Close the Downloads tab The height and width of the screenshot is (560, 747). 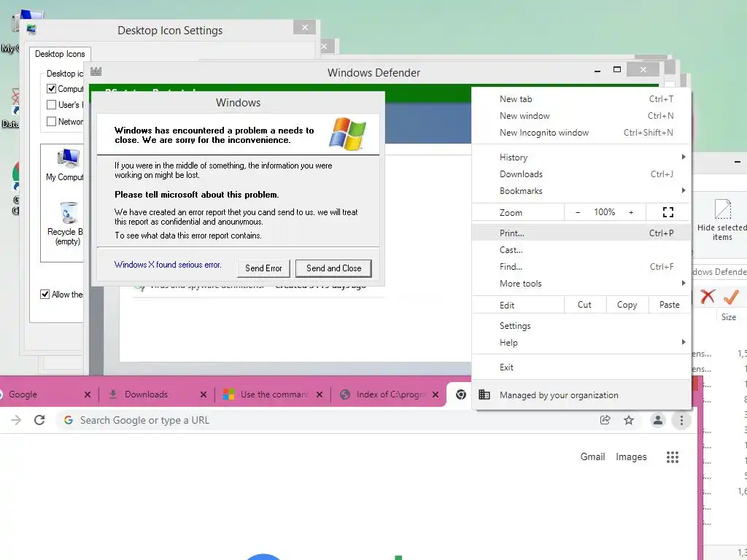(204, 394)
